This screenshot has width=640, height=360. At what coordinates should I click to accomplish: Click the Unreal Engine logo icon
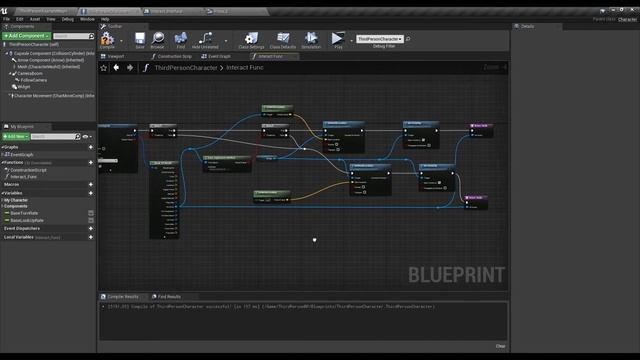(4, 11)
